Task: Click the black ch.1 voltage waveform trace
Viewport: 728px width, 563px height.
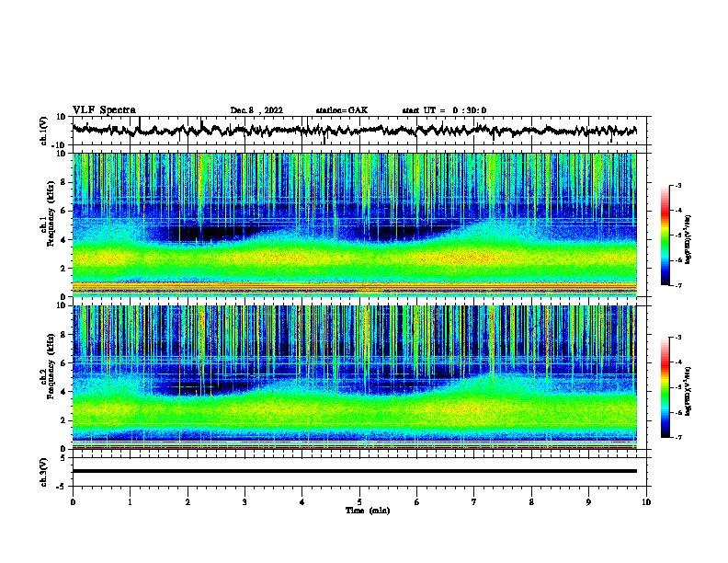Action: [354, 131]
